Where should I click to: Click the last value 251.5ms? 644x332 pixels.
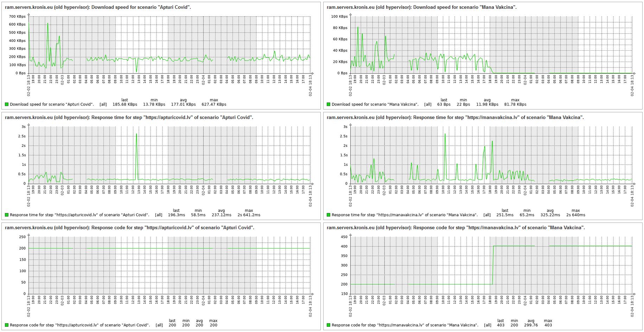(505, 215)
